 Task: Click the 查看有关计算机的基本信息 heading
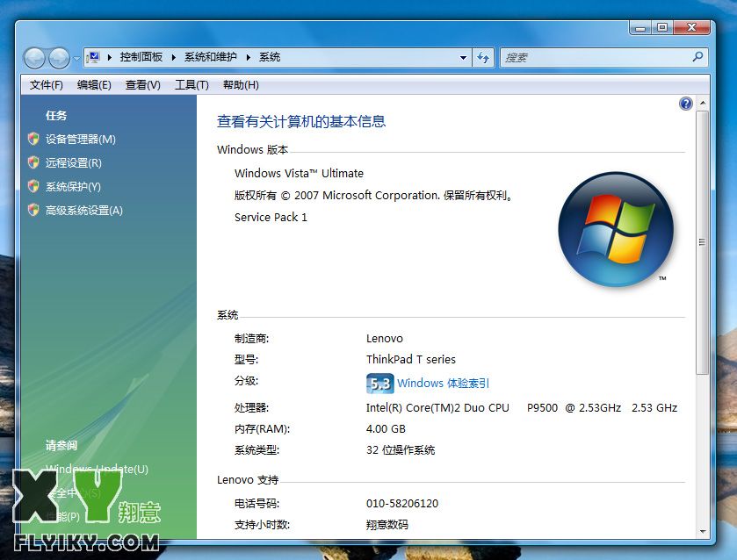pyautogui.click(x=301, y=122)
